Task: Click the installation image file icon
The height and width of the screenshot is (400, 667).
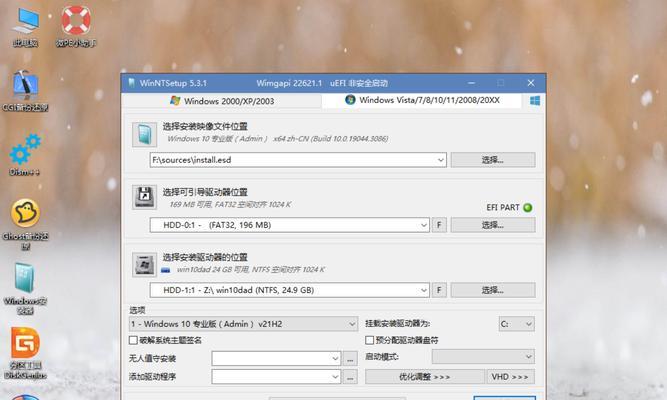Action: (144, 134)
